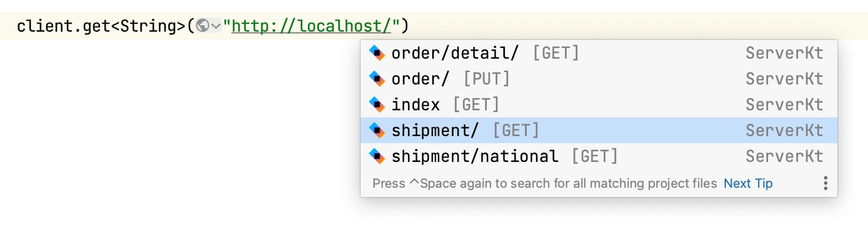The image size is (868, 230).
Task: Click the Next Tip link
Action: click(x=748, y=184)
